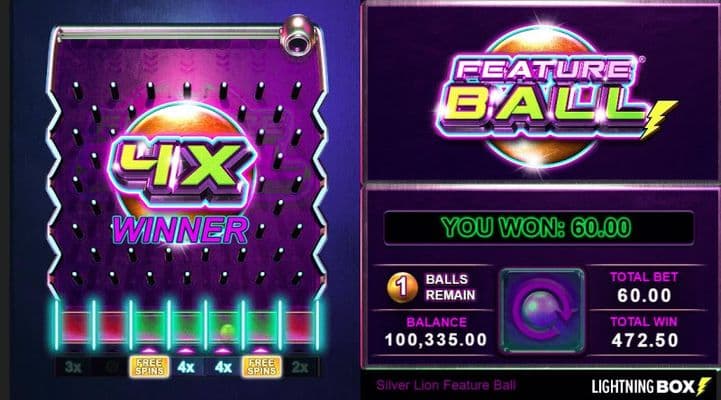This screenshot has height=400, width=721.
Task: Click the red slot above the 2x label
Action: tap(298, 327)
